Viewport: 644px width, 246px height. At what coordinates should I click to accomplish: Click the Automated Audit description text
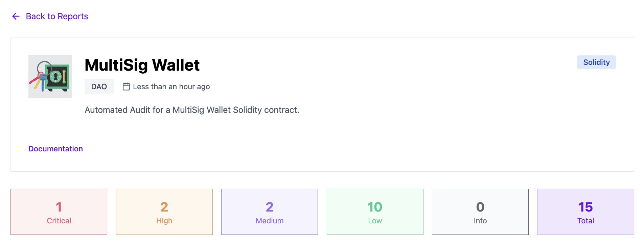192,110
